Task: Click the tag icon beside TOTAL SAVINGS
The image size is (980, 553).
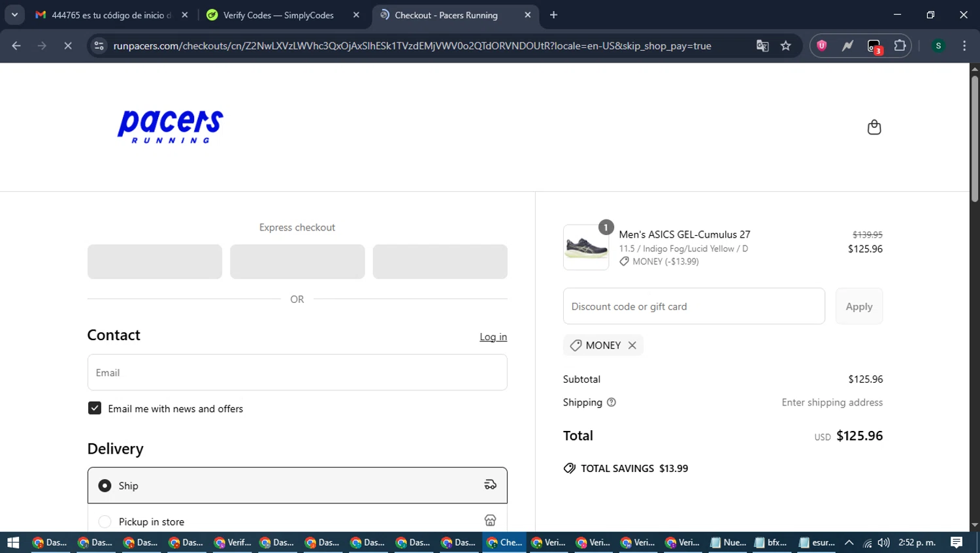Action: click(x=570, y=468)
